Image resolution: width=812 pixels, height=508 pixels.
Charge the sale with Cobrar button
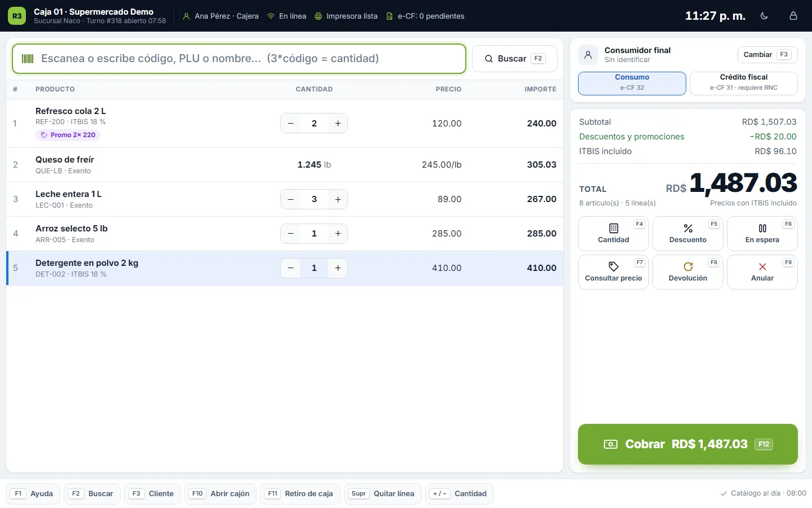pos(688,444)
